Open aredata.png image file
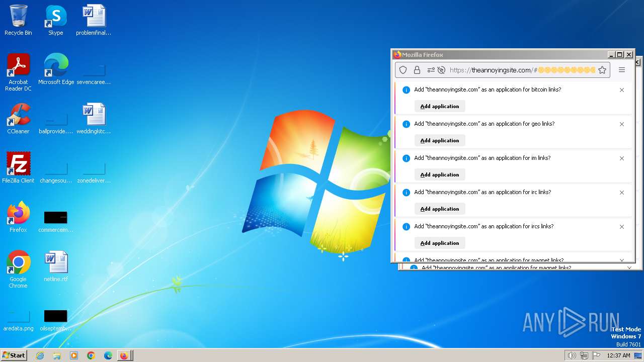This screenshot has height=362, width=644. (x=18, y=320)
